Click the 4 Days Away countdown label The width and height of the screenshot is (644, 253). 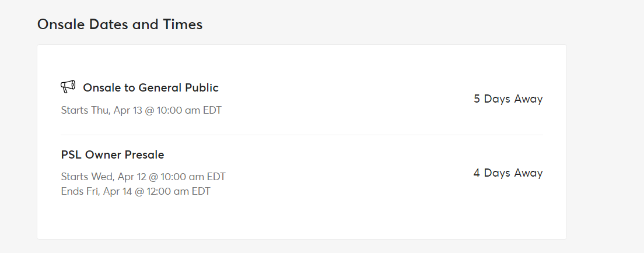coord(508,173)
